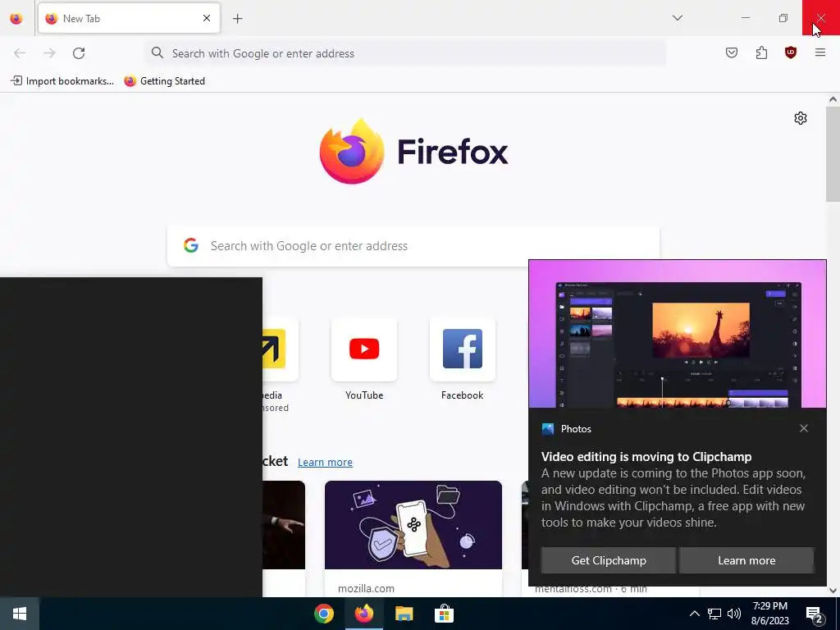Open new tab personalize gear icon
The width and height of the screenshot is (840, 630).
click(x=801, y=118)
